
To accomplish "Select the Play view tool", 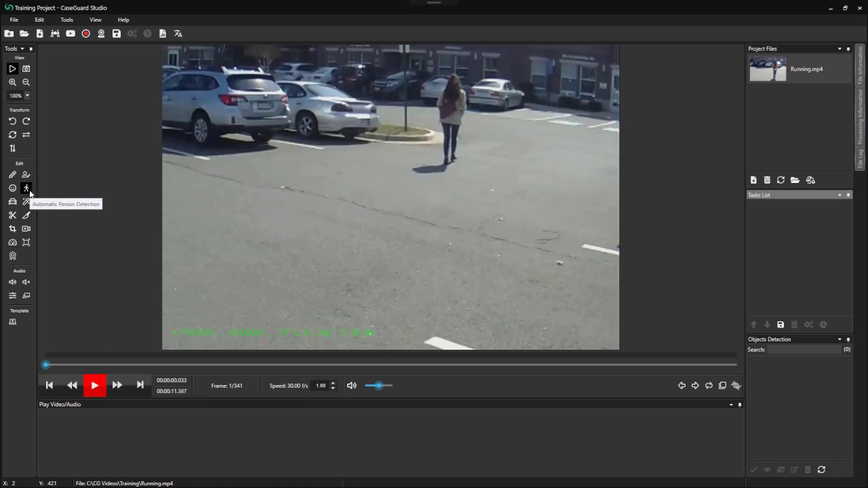I will 12,68.
